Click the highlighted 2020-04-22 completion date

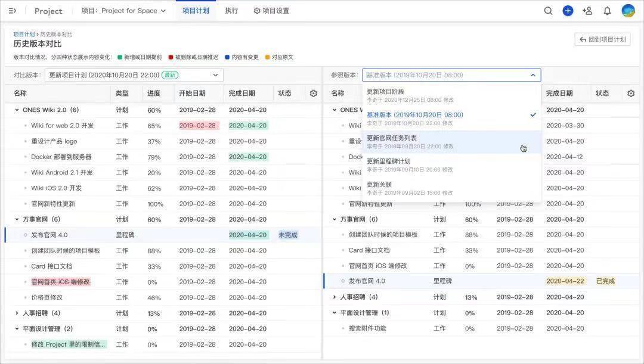565,281
